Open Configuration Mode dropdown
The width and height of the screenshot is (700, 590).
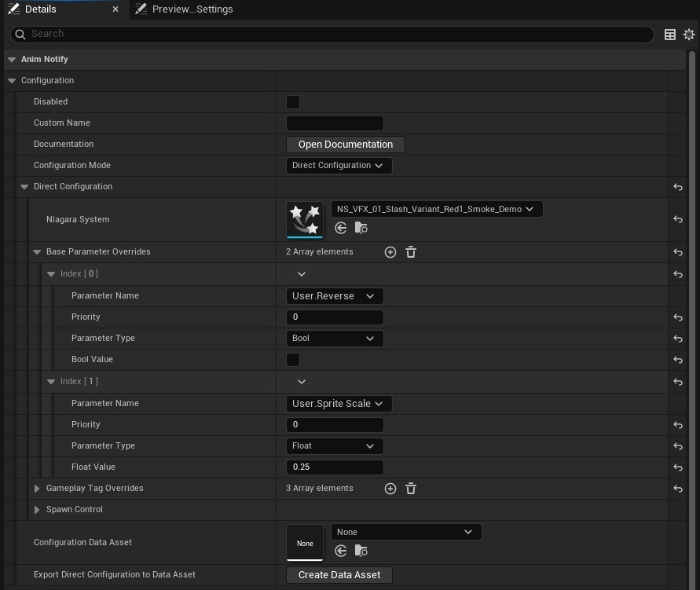[x=339, y=166]
